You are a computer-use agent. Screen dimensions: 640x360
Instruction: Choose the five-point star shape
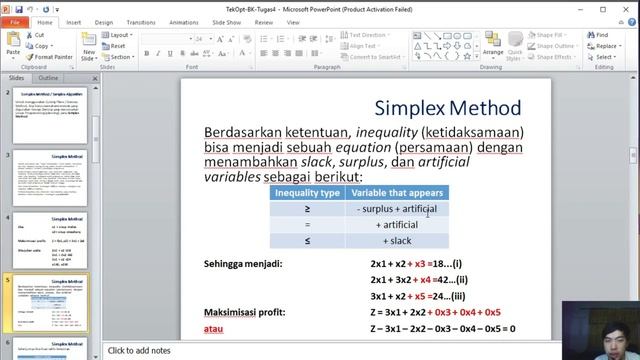[467, 56]
